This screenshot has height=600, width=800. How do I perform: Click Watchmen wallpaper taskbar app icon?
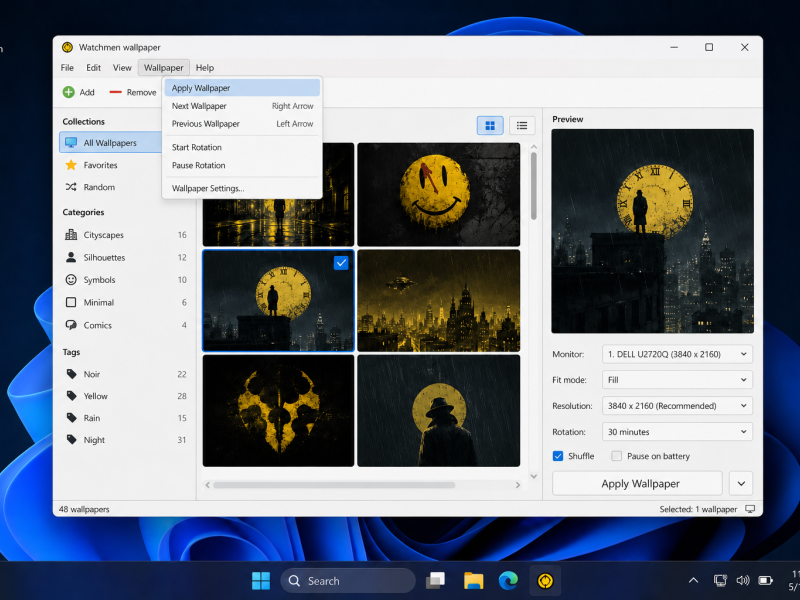(545, 581)
